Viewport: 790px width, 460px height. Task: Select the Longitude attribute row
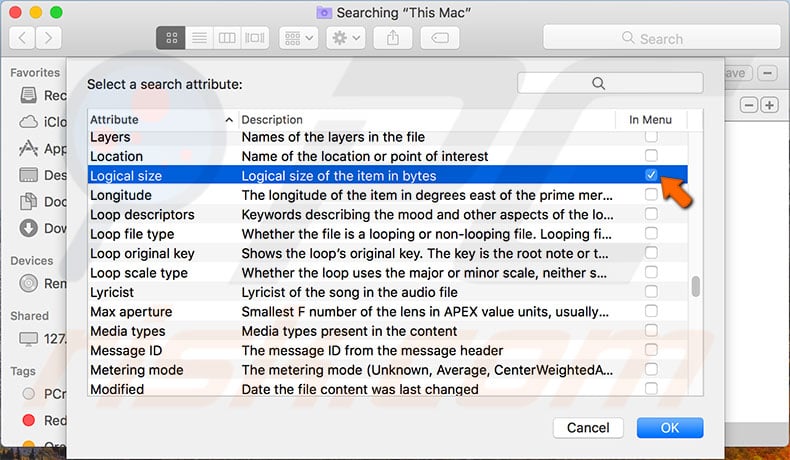(x=350, y=195)
